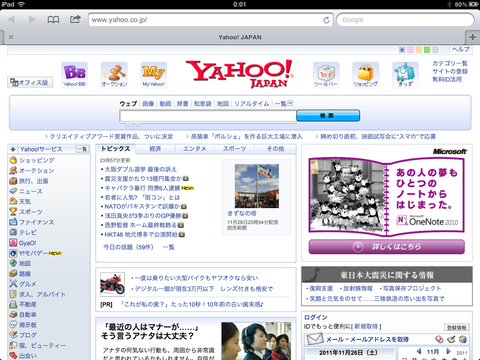Switch to the その他 news tab
Image resolution: width=480 pixels, height=360 pixels.
coord(275,149)
